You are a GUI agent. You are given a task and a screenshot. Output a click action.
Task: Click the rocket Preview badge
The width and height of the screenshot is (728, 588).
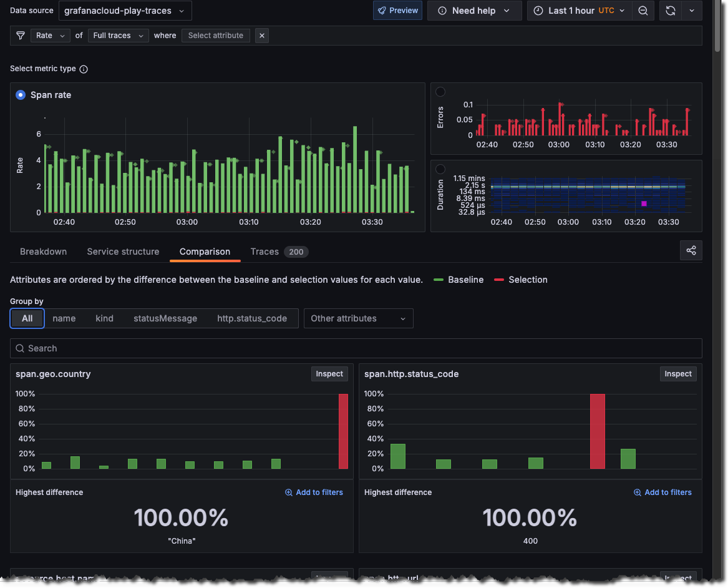coord(397,11)
